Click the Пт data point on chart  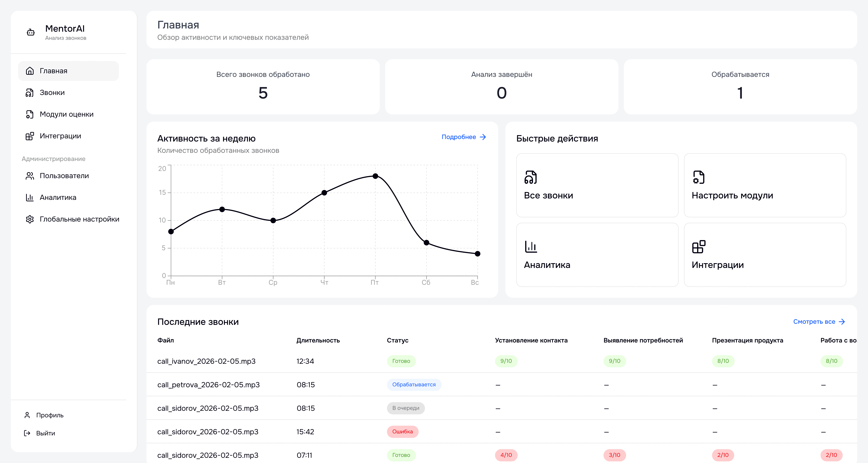(x=375, y=176)
